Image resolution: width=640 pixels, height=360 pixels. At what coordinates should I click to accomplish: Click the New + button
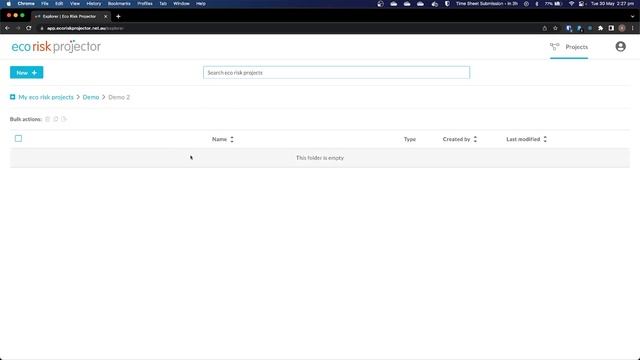(27, 73)
